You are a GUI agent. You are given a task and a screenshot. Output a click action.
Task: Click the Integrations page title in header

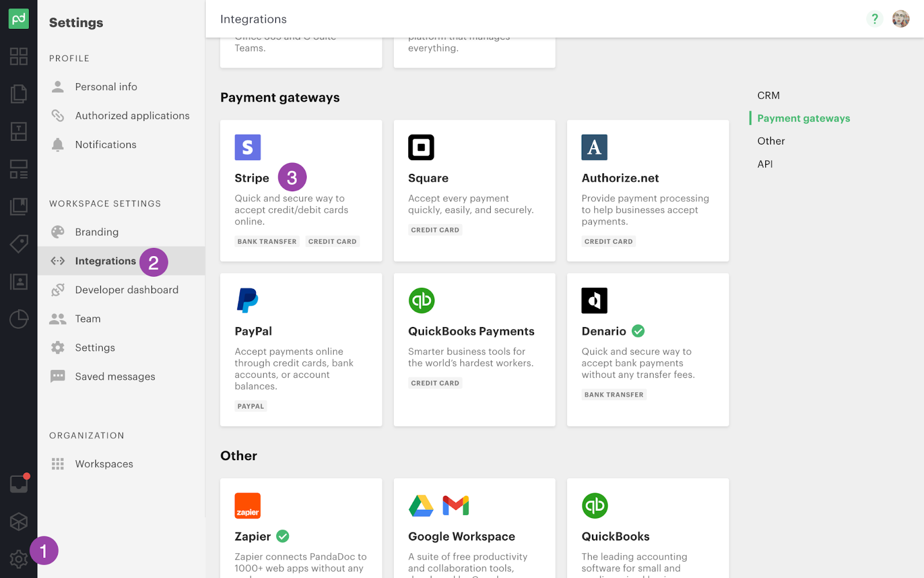(x=254, y=19)
